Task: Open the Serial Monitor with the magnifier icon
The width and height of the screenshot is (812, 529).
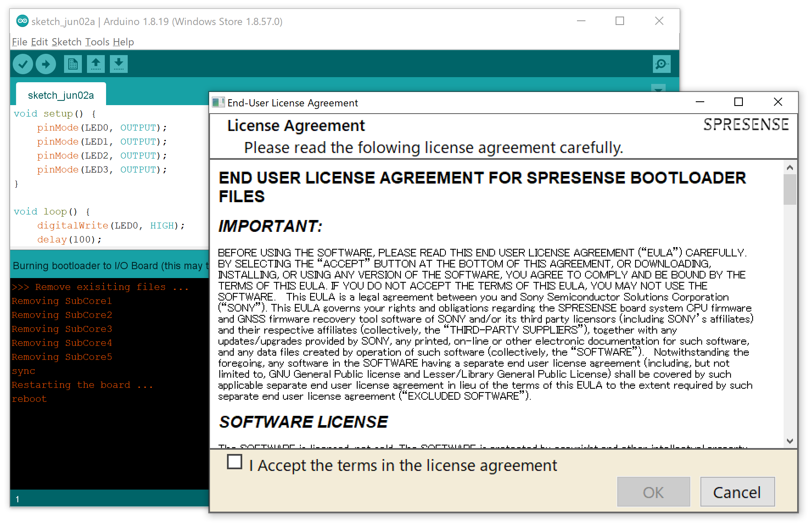Action: coord(662,64)
